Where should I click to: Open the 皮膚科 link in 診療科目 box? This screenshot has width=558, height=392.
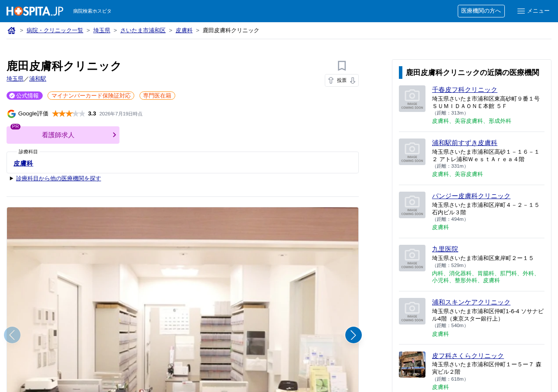(23, 163)
